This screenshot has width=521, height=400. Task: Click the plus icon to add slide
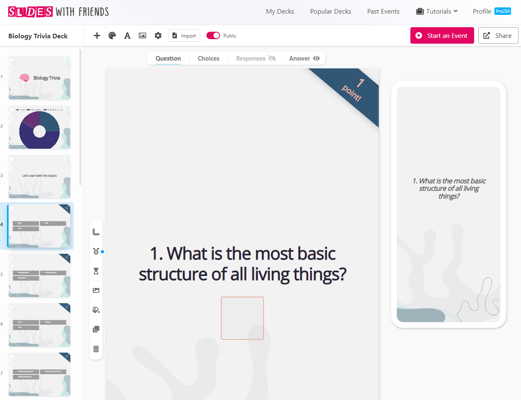pyautogui.click(x=97, y=36)
